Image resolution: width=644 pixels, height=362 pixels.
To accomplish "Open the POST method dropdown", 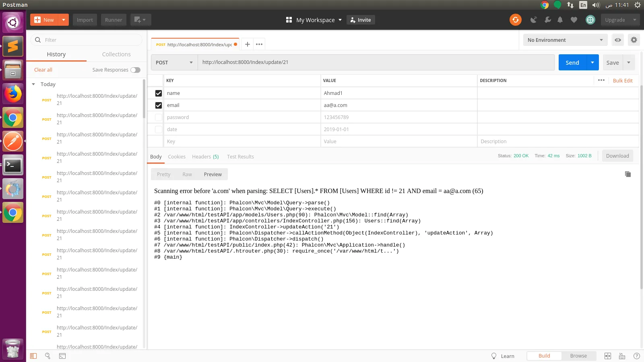I will tap(174, 62).
